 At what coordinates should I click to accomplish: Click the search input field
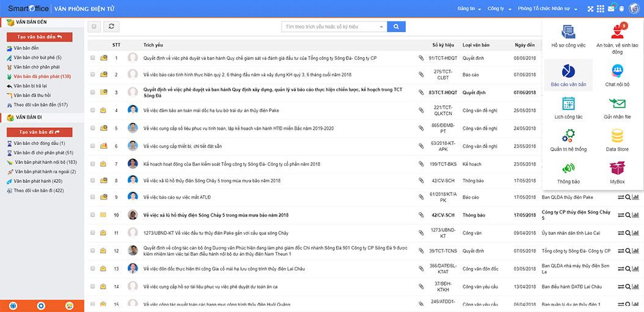pyautogui.click(x=329, y=27)
